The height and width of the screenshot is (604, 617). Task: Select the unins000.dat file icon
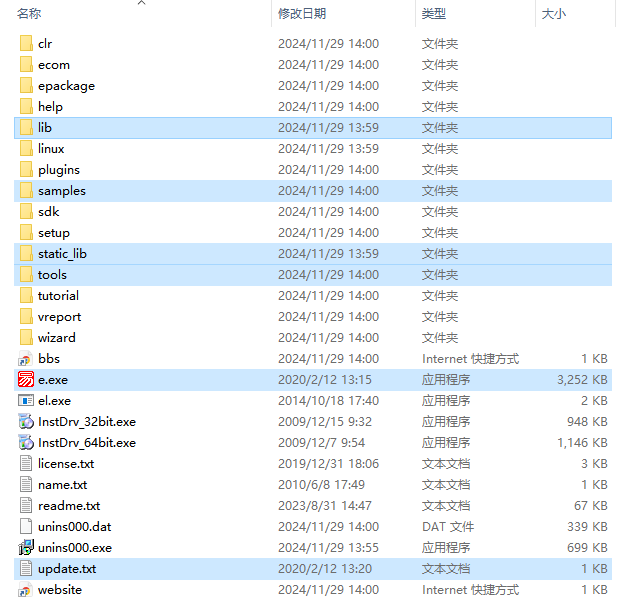26,527
